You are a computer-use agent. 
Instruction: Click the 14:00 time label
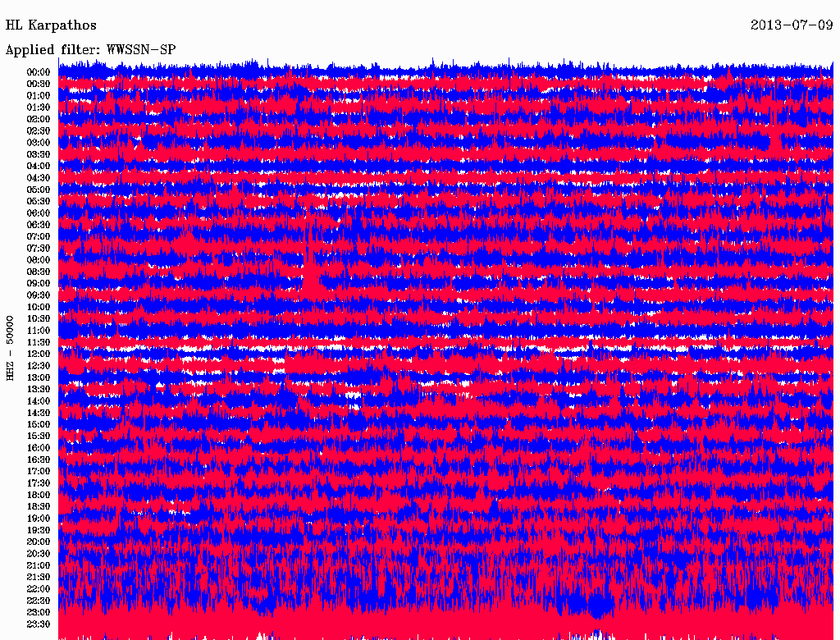coord(39,401)
